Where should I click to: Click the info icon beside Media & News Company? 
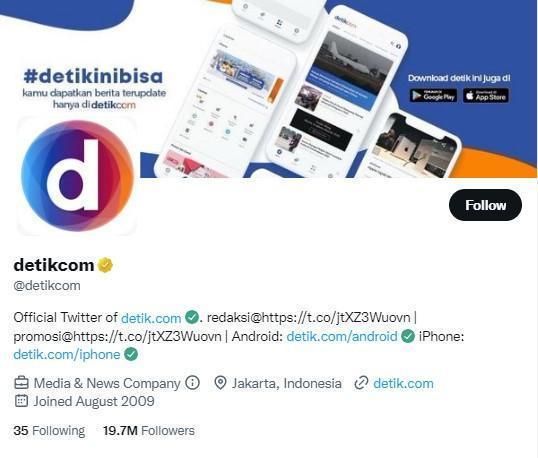(192, 383)
